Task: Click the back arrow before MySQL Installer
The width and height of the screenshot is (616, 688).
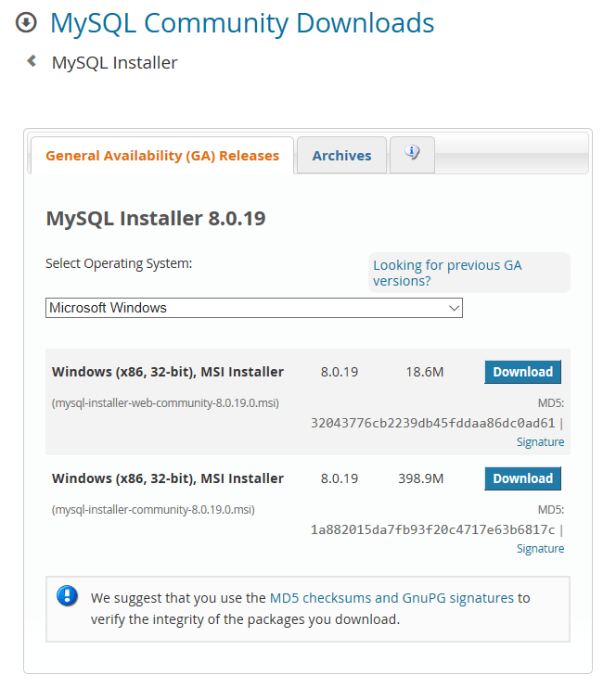Action: tap(32, 61)
